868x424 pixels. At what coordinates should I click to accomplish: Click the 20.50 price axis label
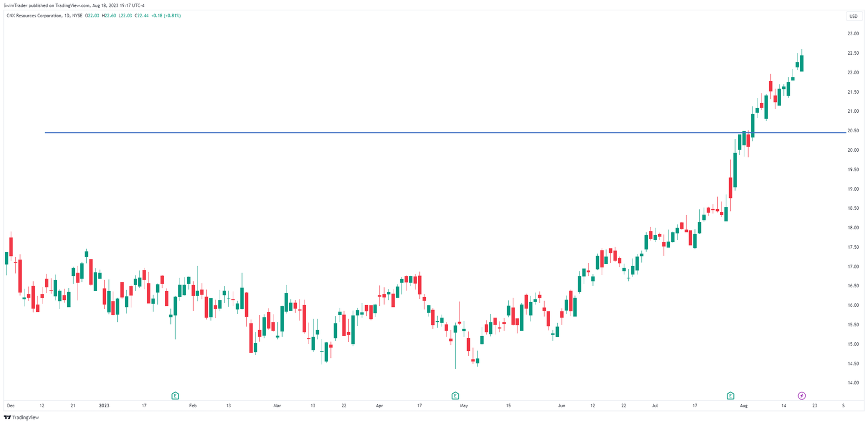coord(853,131)
